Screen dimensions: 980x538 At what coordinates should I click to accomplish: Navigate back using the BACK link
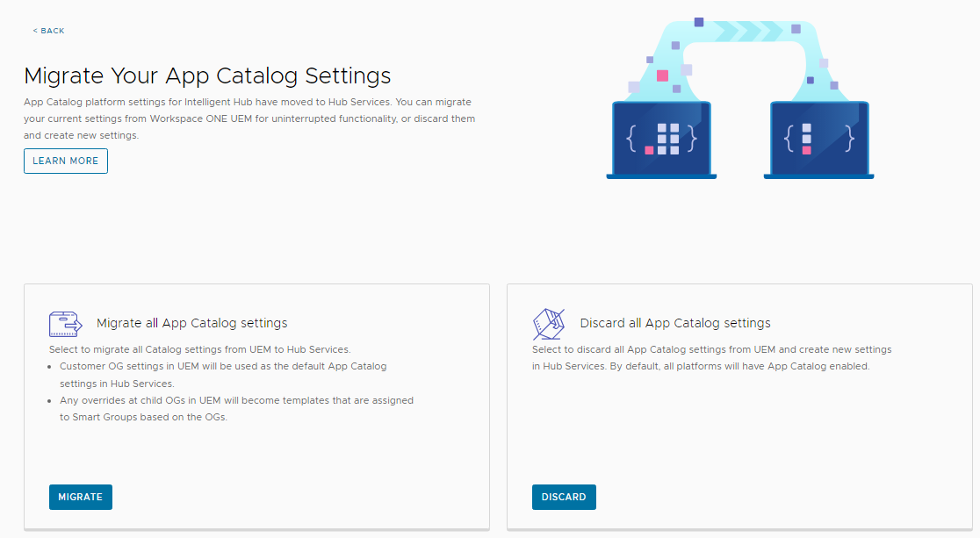(48, 31)
